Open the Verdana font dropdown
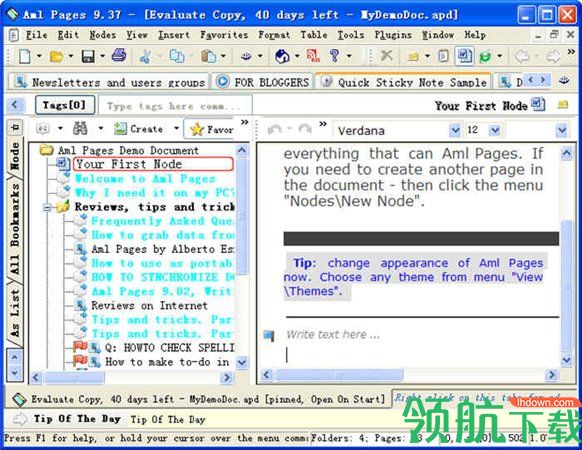 tap(455, 130)
